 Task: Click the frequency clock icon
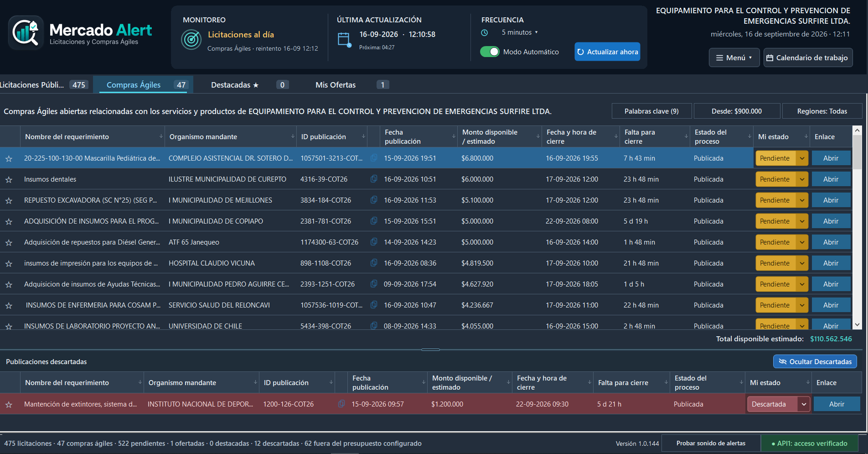point(485,33)
